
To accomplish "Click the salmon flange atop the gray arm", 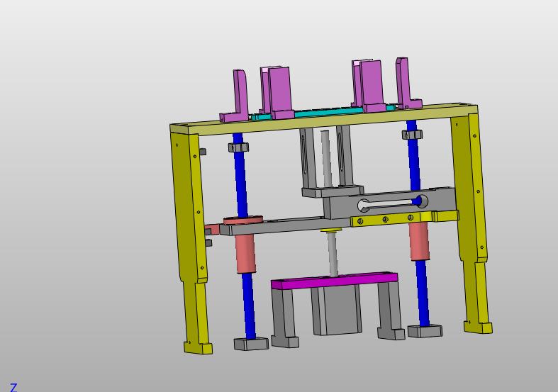I will click(x=243, y=220).
